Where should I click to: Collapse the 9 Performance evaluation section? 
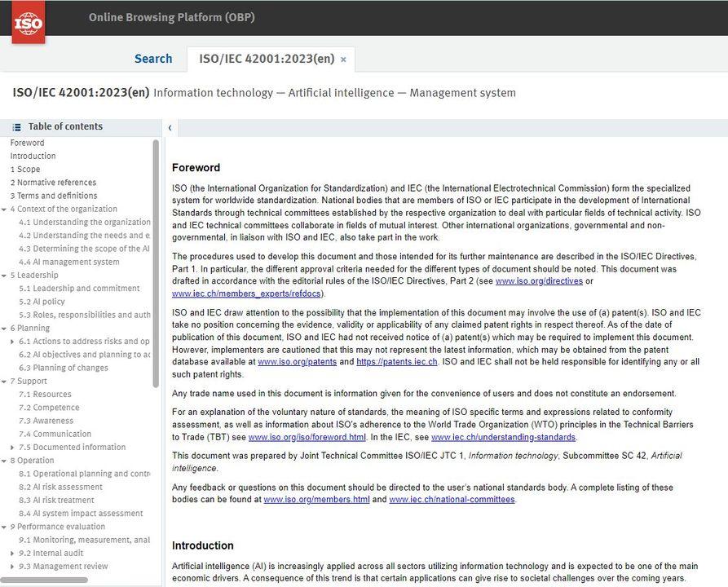(x=4, y=527)
